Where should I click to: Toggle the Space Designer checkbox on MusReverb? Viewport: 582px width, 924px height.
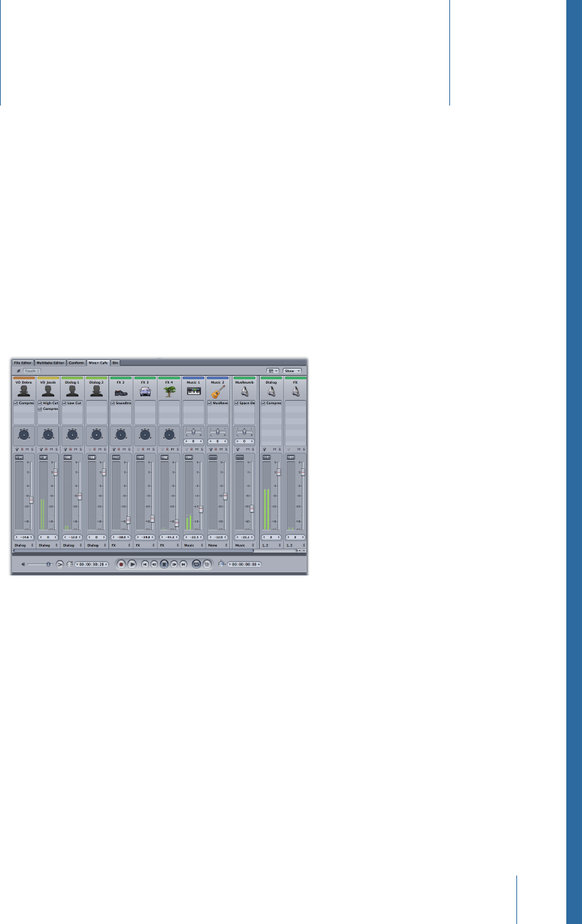coord(236,403)
